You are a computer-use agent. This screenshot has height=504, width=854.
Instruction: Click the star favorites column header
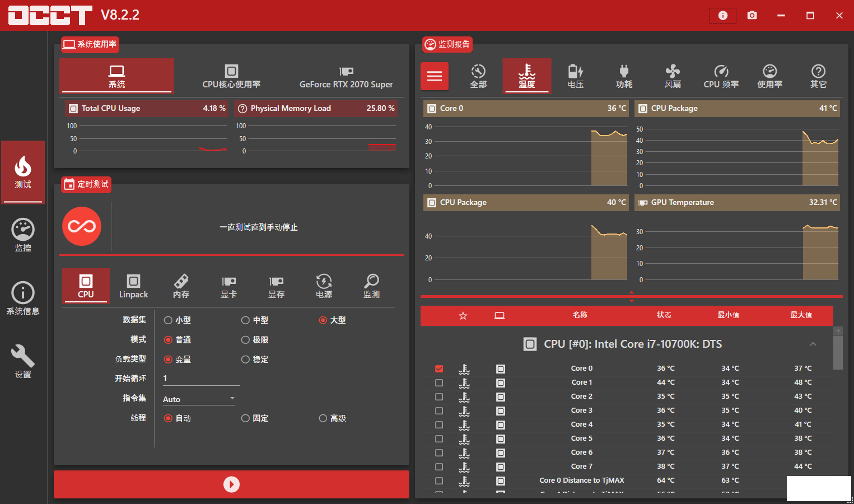coord(463,316)
